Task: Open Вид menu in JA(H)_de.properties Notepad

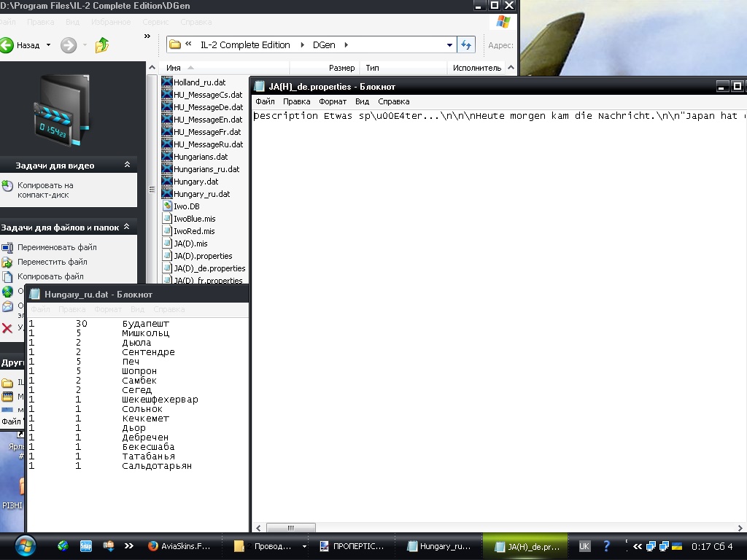Action: (362, 101)
